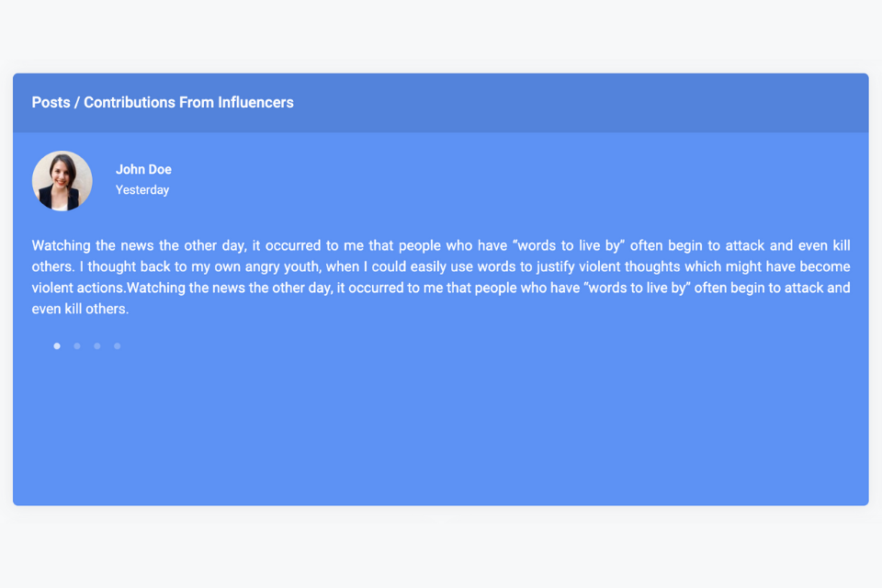Click the Yesterday timestamp under the name
The width and height of the screenshot is (882, 588).
pos(142,190)
